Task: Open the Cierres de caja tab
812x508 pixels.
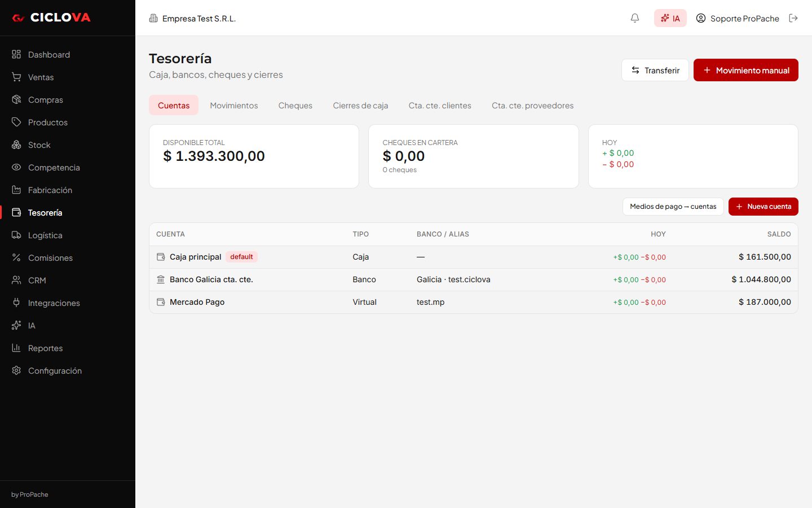Action: coord(360,106)
